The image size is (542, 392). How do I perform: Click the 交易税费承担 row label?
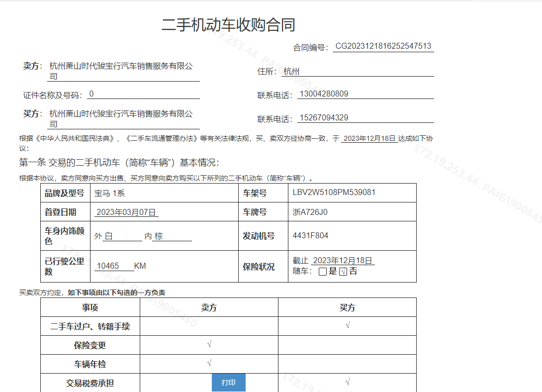(x=90, y=383)
